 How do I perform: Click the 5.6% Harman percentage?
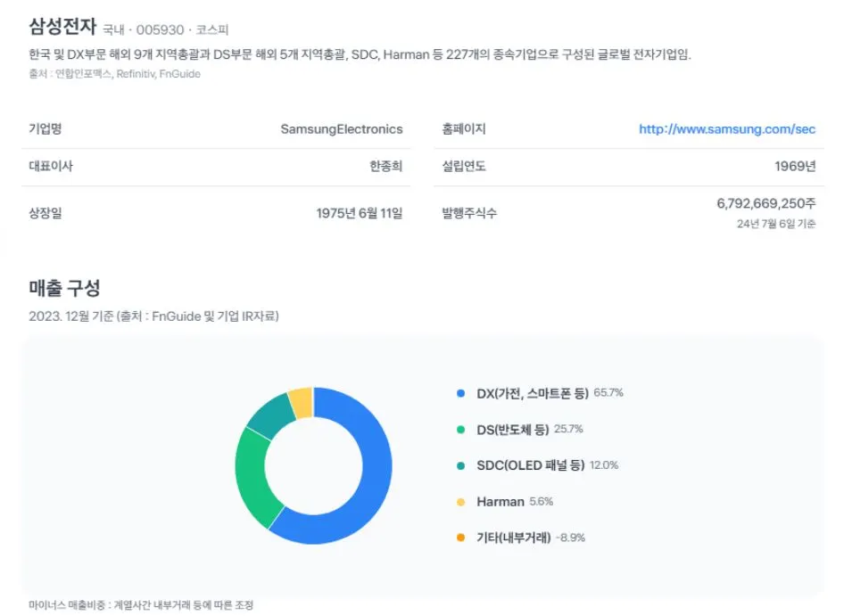click(542, 502)
